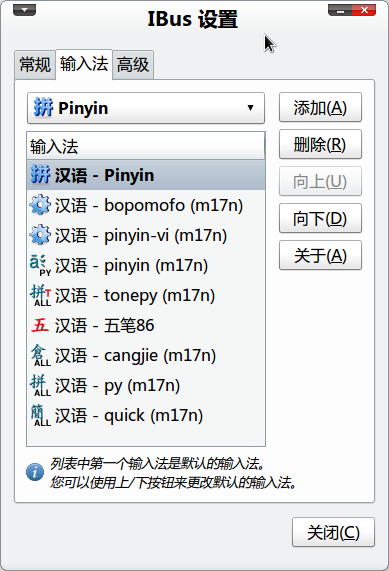The image size is (389, 571).
Task: Select 汉语 - 五笔86 entry
Action: pos(146,325)
